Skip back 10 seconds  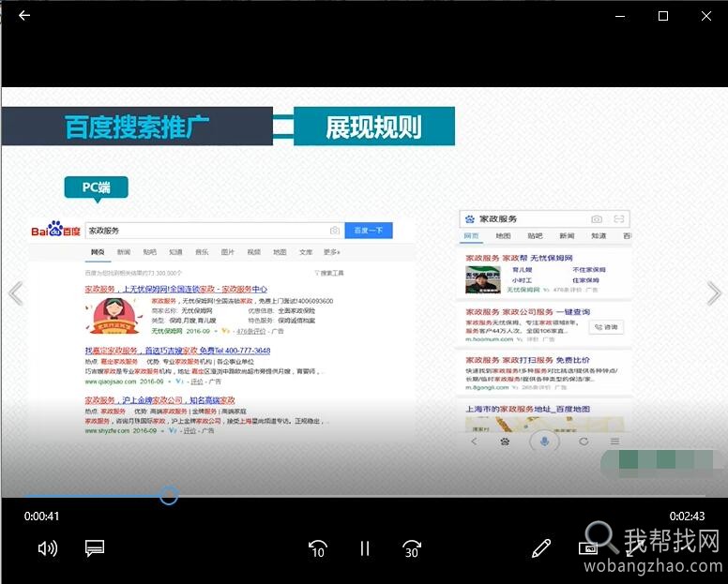[318, 548]
